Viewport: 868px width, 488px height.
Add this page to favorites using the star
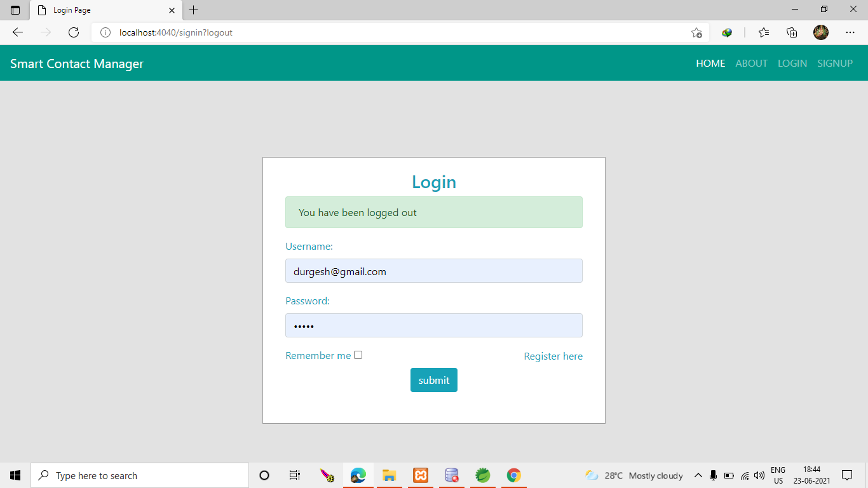pyautogui.click(x=696, y=32)
